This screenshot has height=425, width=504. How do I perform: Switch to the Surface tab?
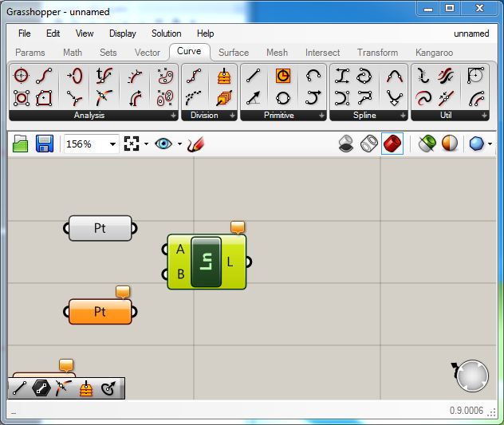click(234, 53)
